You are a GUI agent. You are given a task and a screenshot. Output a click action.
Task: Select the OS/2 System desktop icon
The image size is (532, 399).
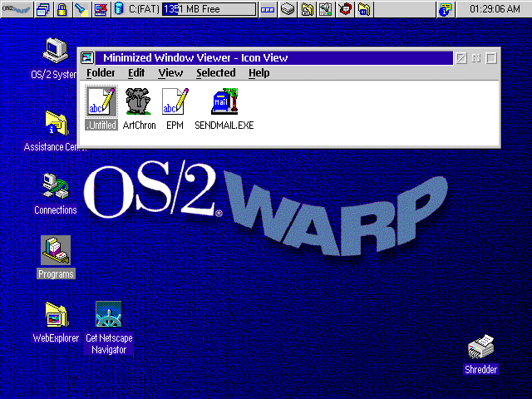[x=56, y=51]
